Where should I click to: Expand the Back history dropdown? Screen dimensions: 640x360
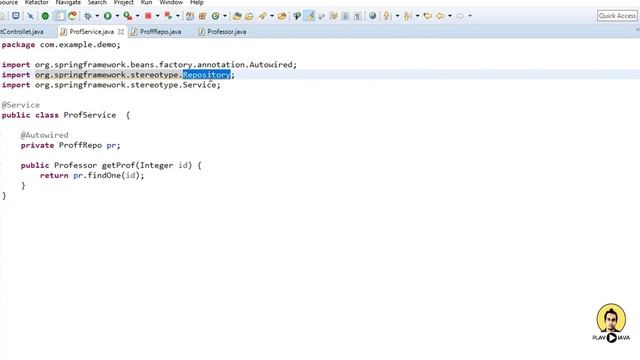[x=450, y=16]
